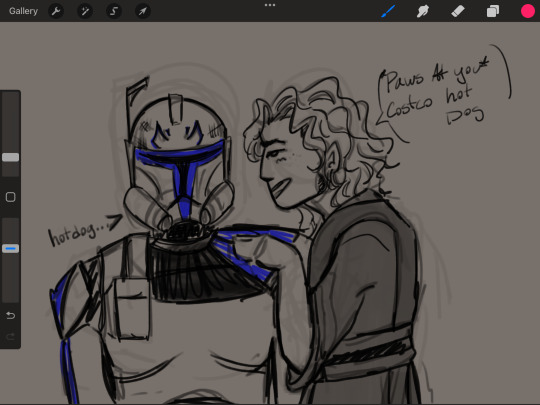Activate the Transform arrow tool

(143, 11)
